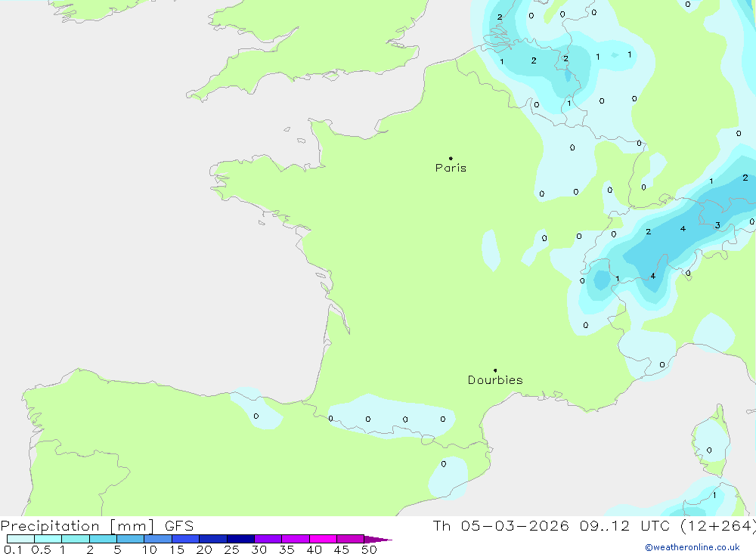This screenshot has height=554, width=756.
Task: Click the Paris city label
Action: [x=451, y=168]
